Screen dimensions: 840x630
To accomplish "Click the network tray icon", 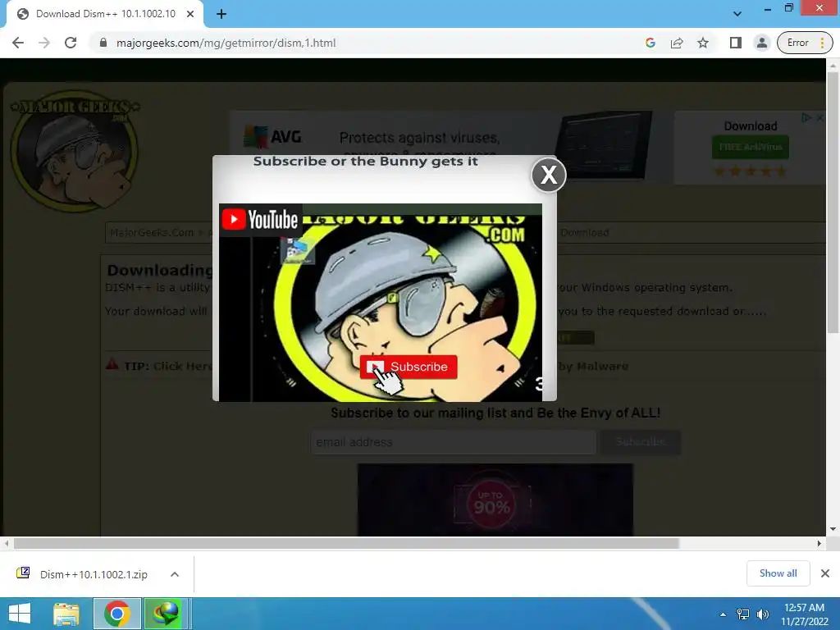I will point(743,614).
